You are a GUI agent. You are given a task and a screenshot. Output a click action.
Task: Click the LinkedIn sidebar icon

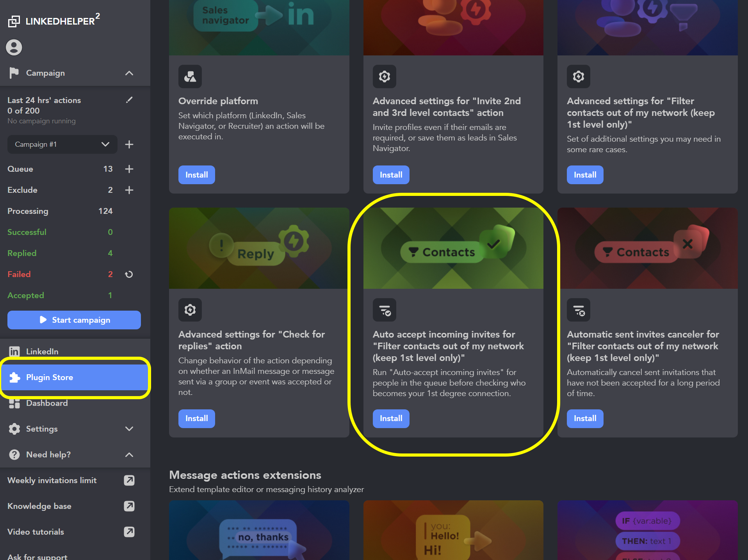(x=14, y=352)
